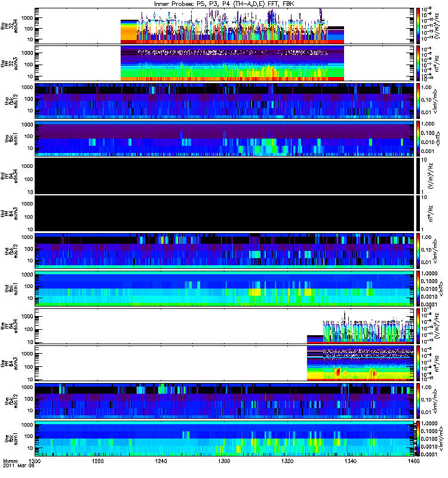
Task: Click the 'nT²/Hz' unit of tha scm3 color bar
Action: pyautogui.click(x=437, y=63)
